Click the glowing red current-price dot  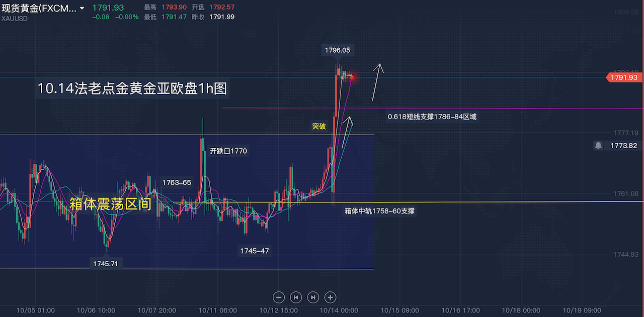(x=352, y=77)
